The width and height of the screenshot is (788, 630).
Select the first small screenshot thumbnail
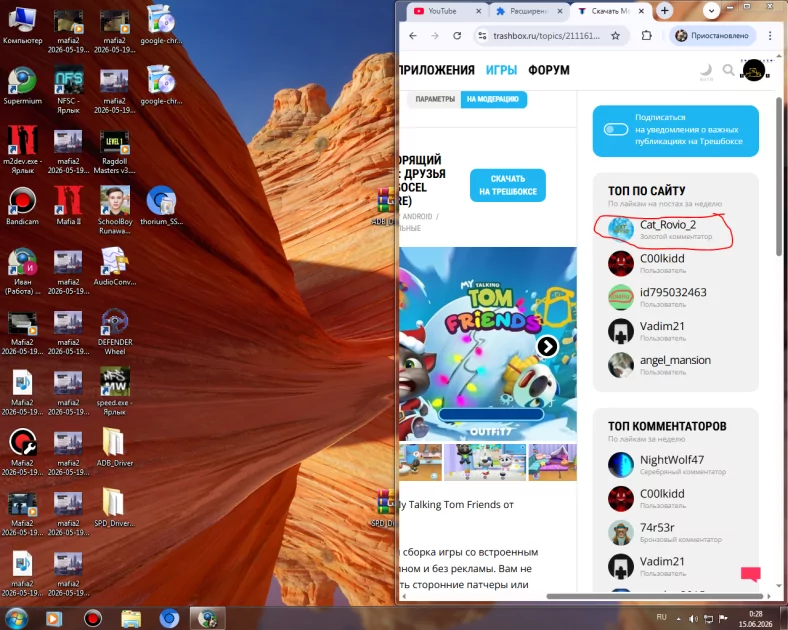[421, 462]
